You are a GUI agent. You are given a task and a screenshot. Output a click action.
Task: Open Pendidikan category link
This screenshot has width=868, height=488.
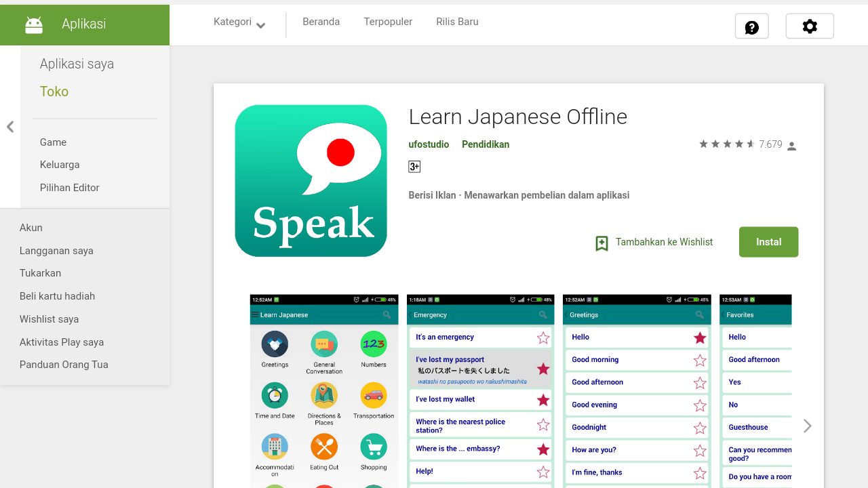pyautogui.click(x=486, y=144)
